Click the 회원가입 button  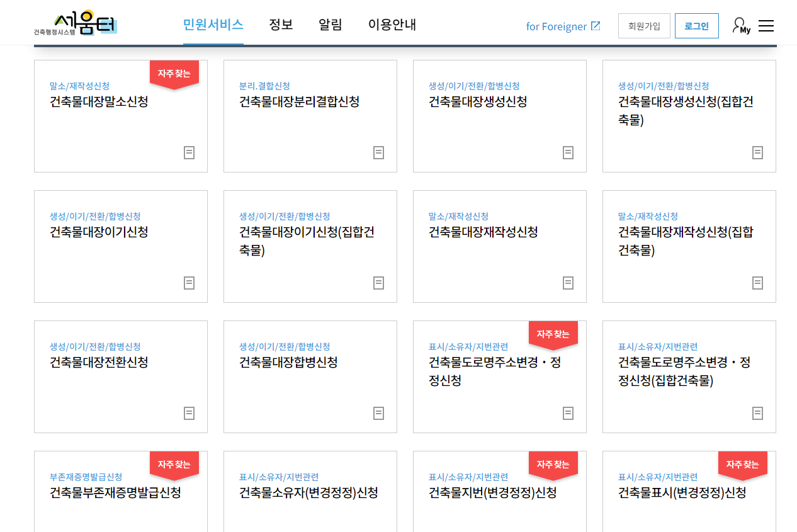644,26
